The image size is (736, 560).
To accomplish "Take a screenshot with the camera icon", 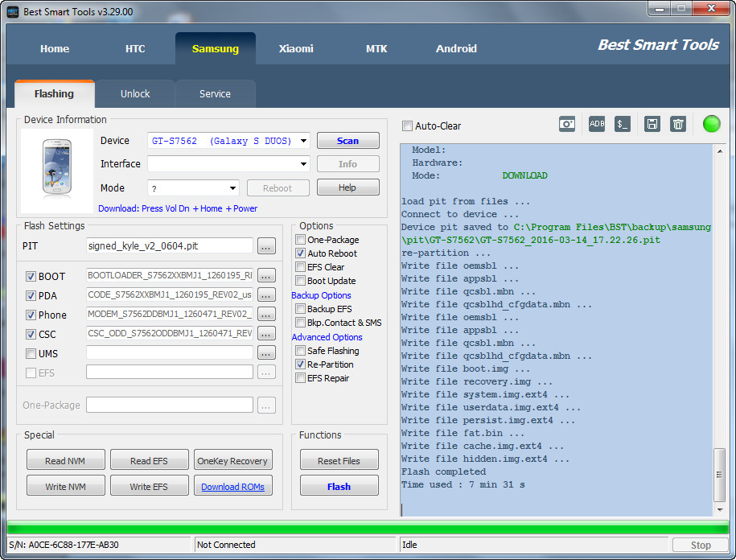I will (566, 124).
